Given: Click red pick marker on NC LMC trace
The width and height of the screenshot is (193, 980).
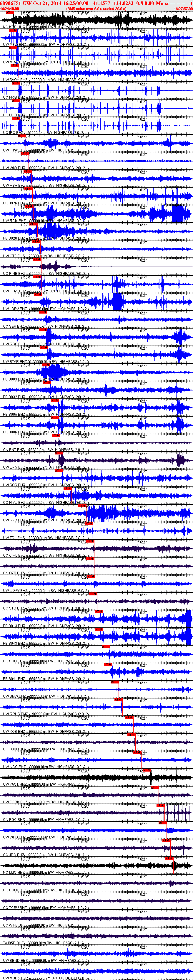Looking at the screenshot, I should pos(170,858).
